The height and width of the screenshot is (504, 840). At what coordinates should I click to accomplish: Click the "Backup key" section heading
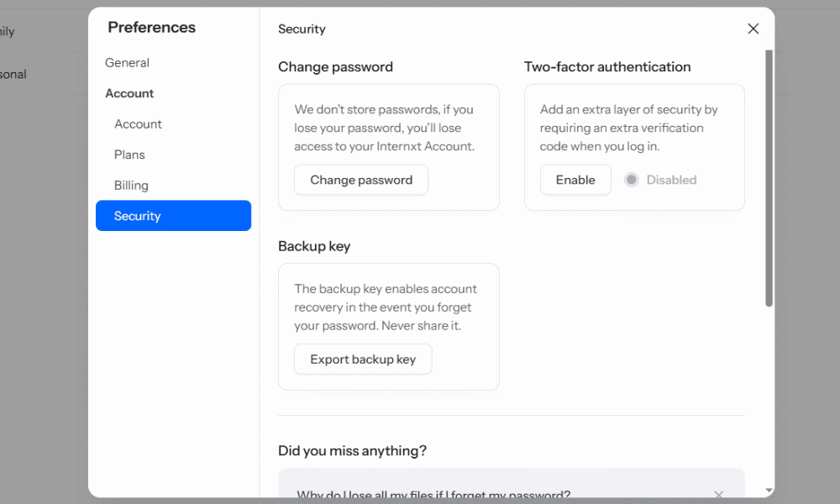(x=314, y=247)
